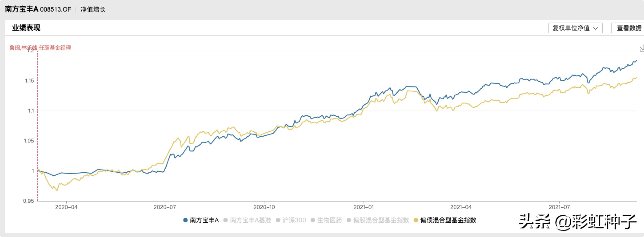Click the 2020-04 x-axis label
This screenshot has width=644, height=237.
pyautogui.click(x=66, y=207)
